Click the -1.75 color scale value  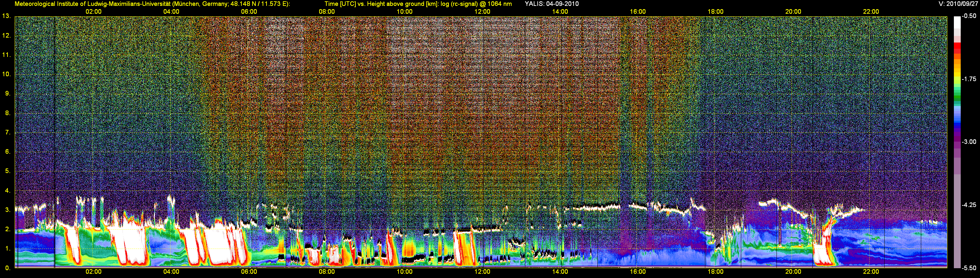coord(969,79)
